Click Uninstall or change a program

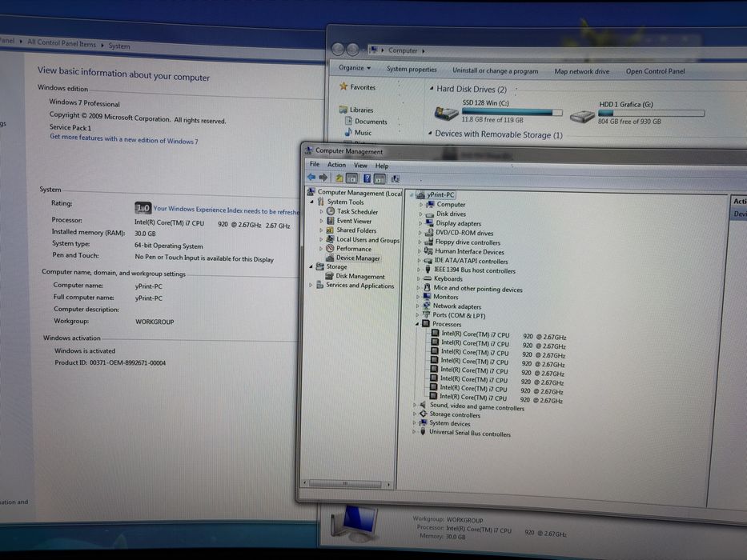pos(495,70)
